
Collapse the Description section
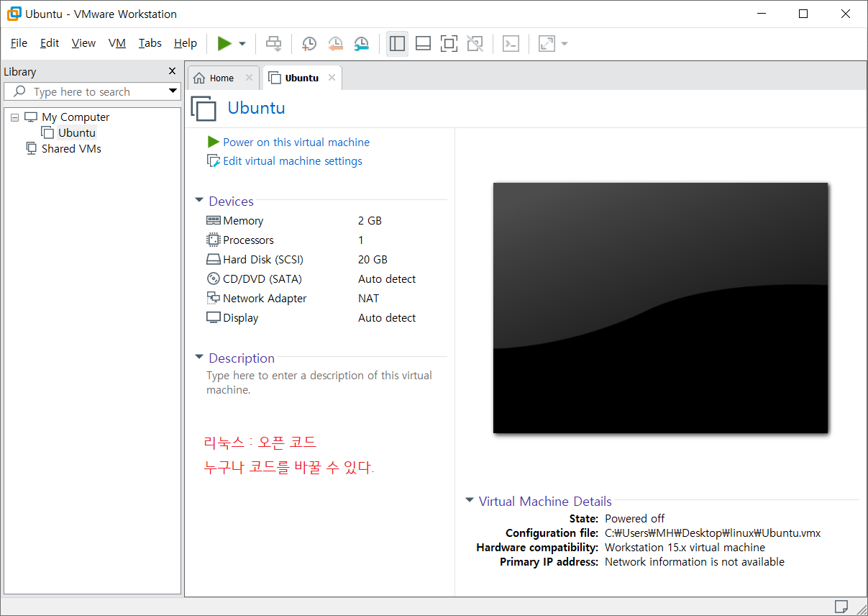(x=199, y=358)
